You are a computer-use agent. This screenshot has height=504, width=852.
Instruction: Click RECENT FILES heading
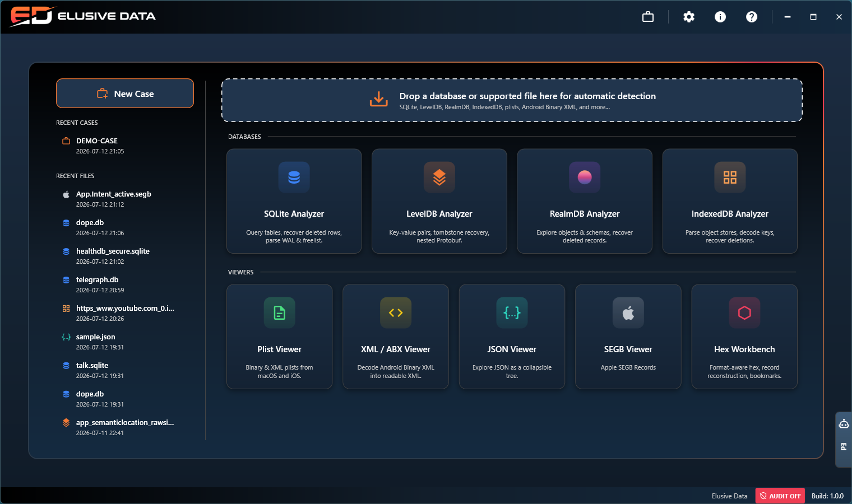(75, 176)
